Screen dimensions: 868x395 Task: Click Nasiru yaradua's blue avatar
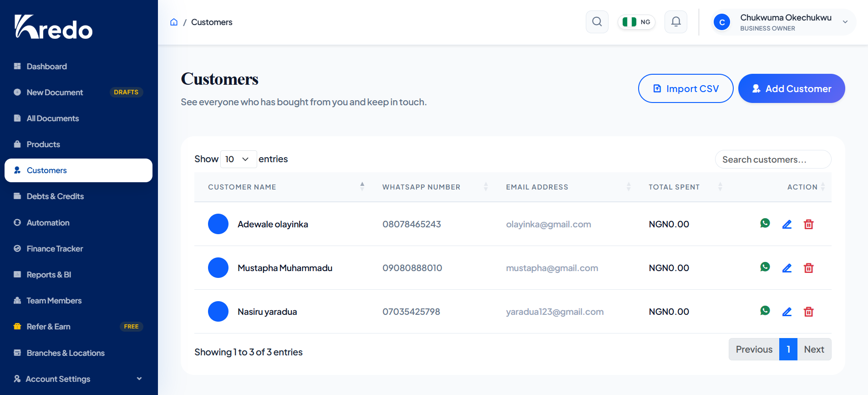click(218, 312)
